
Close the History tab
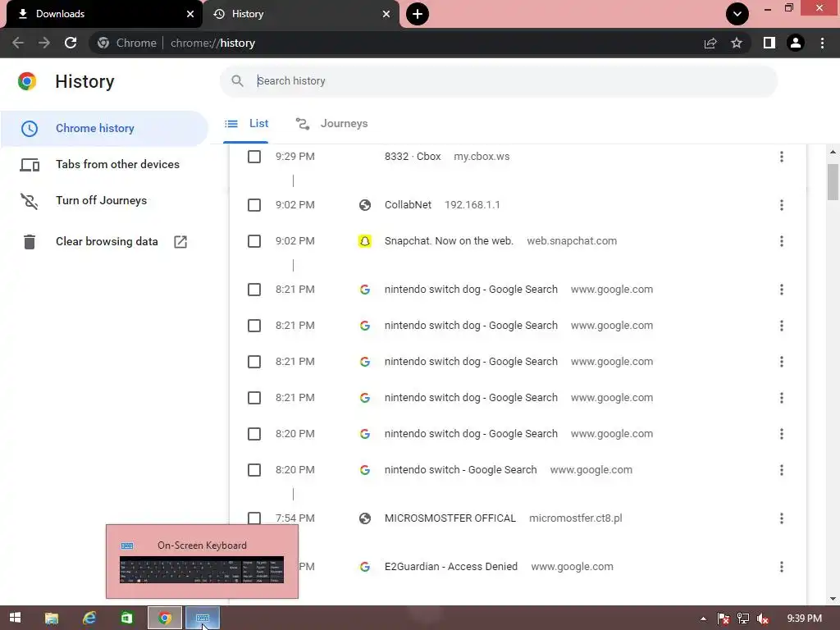pyautogui.click(x=386, y=14)
